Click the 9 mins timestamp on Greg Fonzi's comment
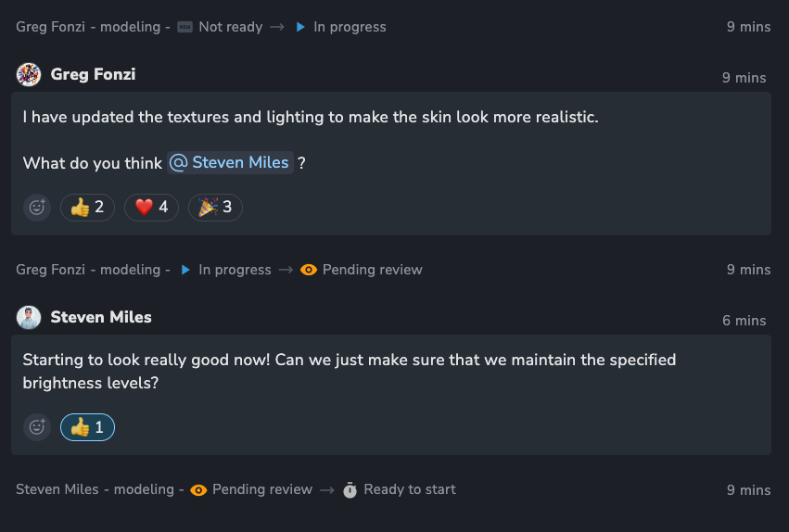This screenshot has width=789, height=532. 744,78
